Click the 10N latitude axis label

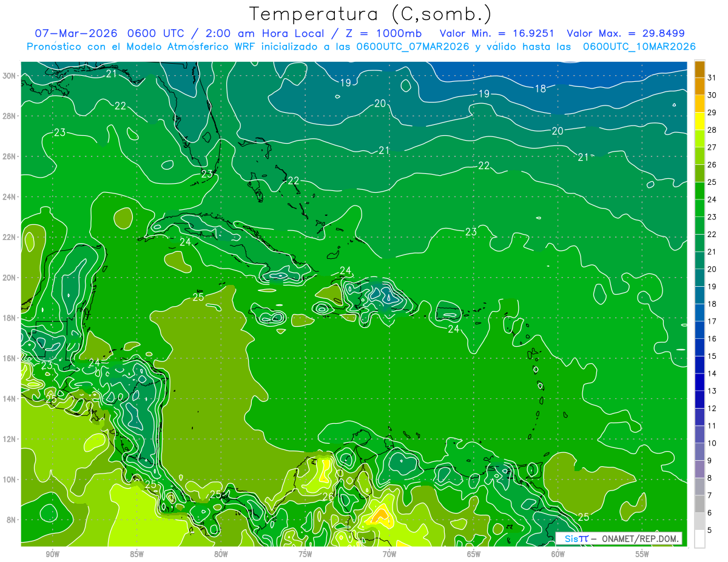coord(9,480)
